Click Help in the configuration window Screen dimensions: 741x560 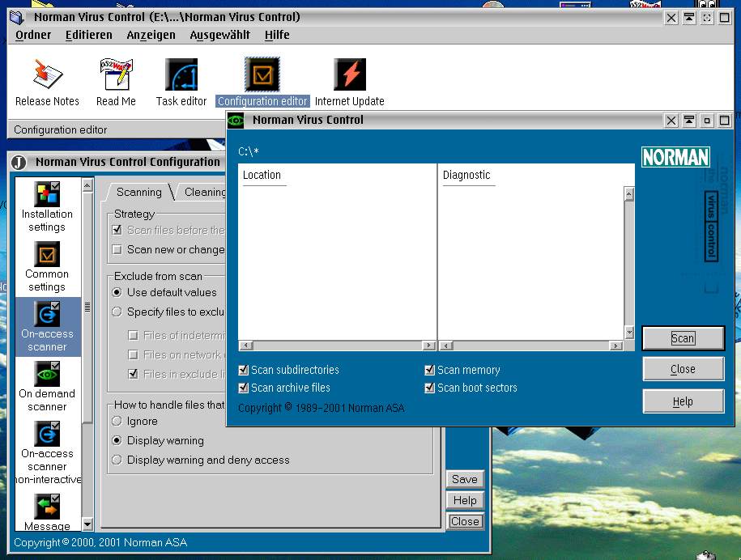465,500
